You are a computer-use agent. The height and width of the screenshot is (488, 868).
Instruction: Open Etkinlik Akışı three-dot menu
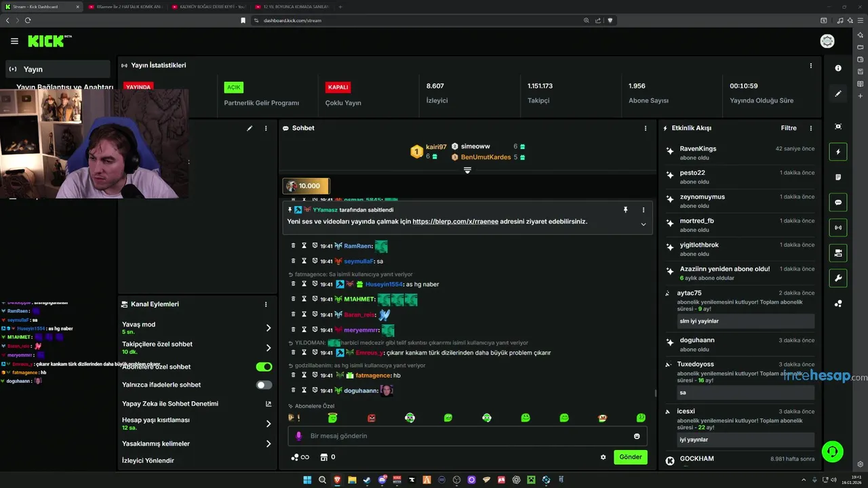point(811,128)
